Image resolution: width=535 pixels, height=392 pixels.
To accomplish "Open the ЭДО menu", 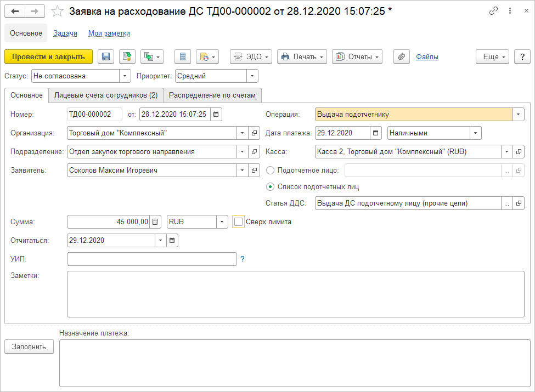I will [x=251, y=56].
